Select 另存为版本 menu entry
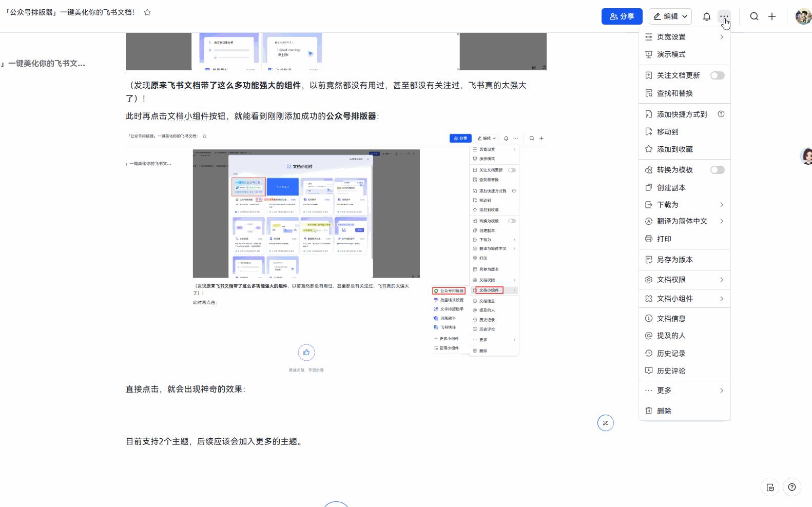Image resolution: width=812 pixels, height=507 pixels. pyautogui.click(x=685, y=260)
